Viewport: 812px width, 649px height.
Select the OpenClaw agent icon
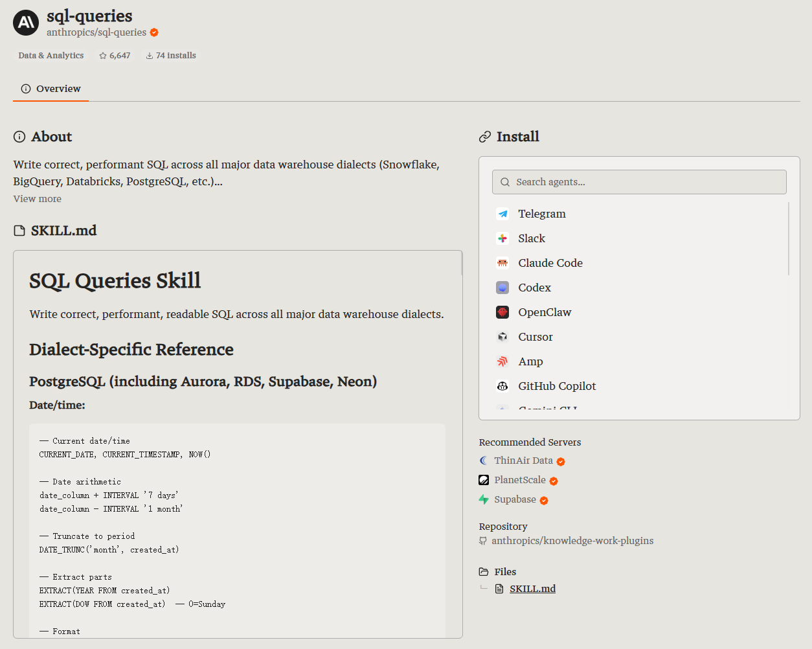coord(502,312)
